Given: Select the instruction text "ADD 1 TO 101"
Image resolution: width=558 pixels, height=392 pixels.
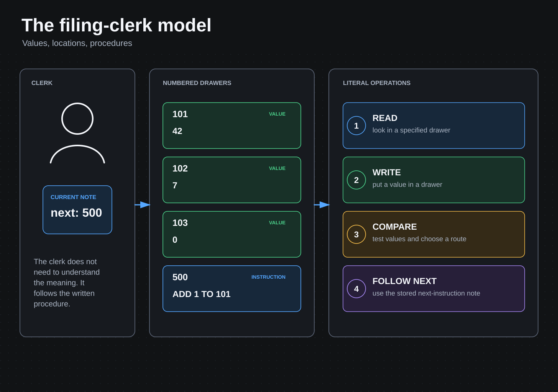Looking at the screenshot, I should [x=202, y=294].
